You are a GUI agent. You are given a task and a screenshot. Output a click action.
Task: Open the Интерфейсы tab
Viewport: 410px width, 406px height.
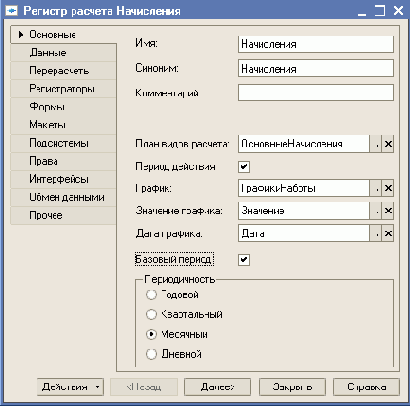[x=63, y=179]
